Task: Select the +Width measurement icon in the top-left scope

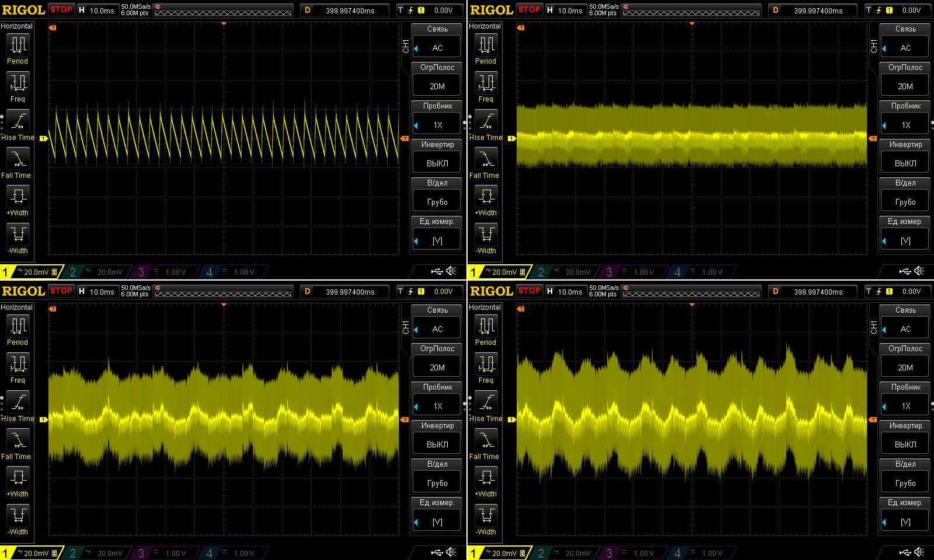Action: pos(18,197)
